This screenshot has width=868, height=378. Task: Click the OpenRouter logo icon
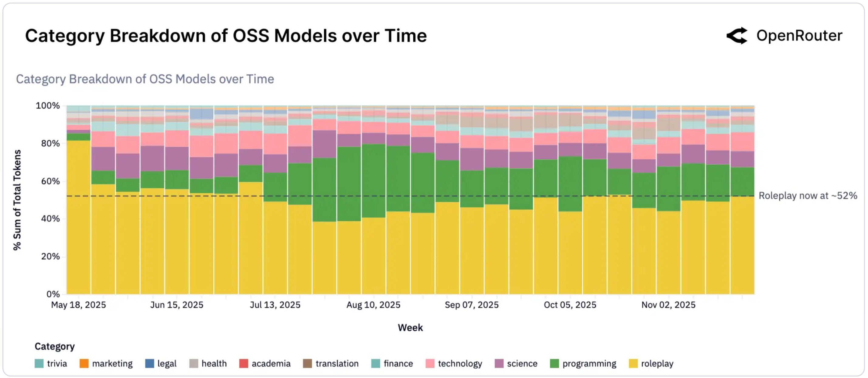pos(737,36)
